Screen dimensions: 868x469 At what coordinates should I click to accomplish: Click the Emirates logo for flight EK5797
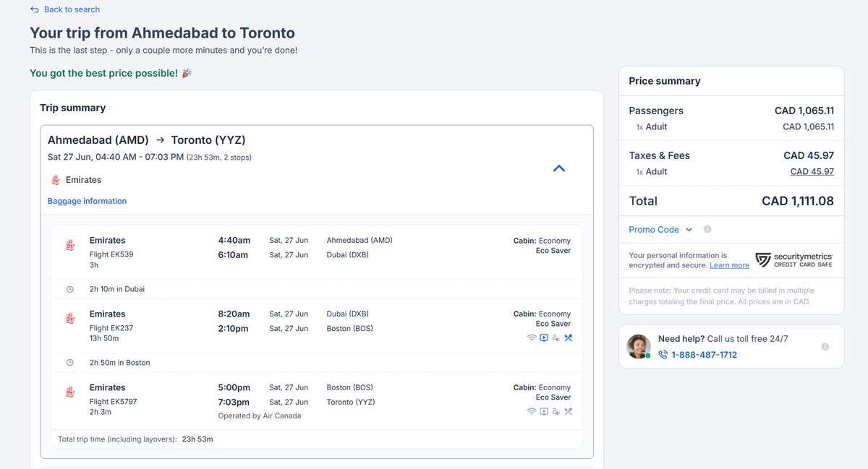pyautogui.click(x=70, y=392)
